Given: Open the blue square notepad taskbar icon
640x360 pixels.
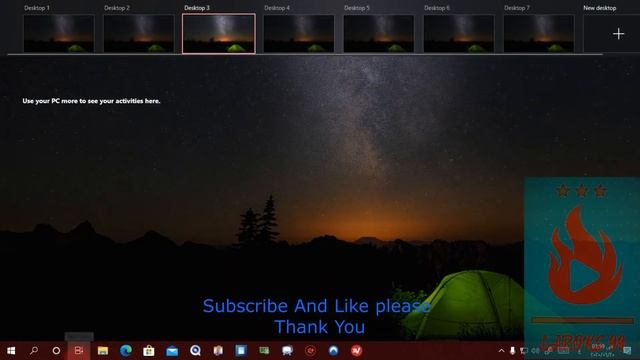Looking at the screenshot, I should click(241, 351).
